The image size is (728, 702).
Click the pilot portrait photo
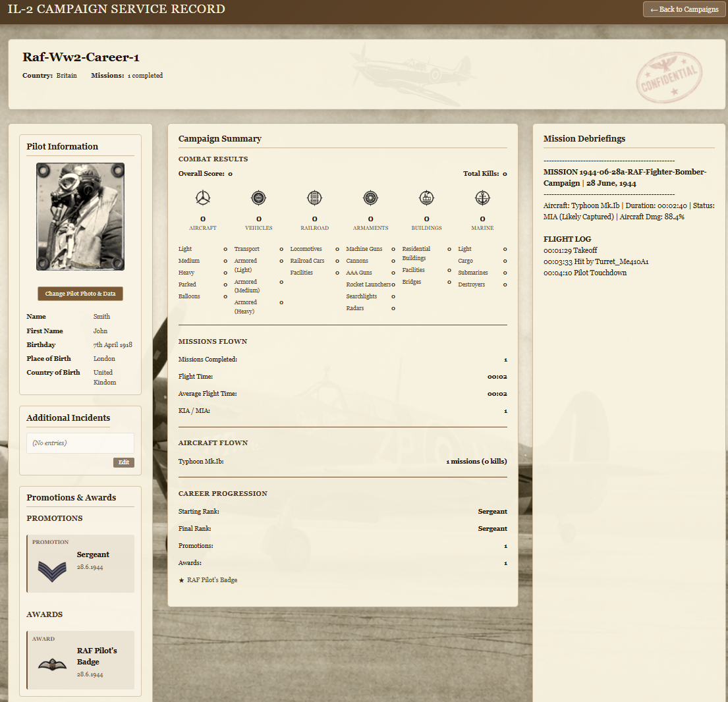pos(80,217)
